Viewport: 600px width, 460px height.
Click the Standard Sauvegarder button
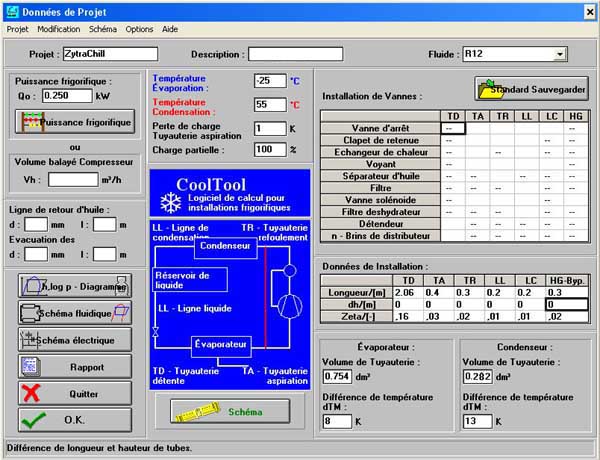click(532, 89)
